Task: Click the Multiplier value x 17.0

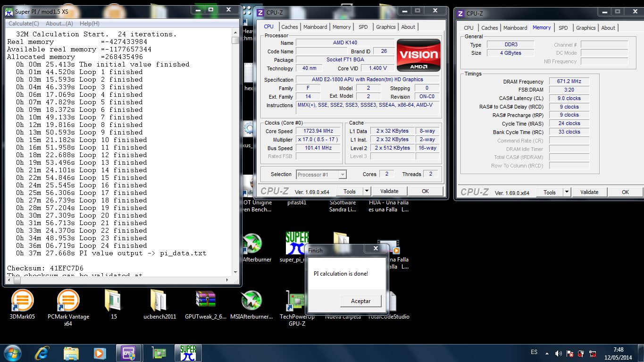Action: click(318, 140)
